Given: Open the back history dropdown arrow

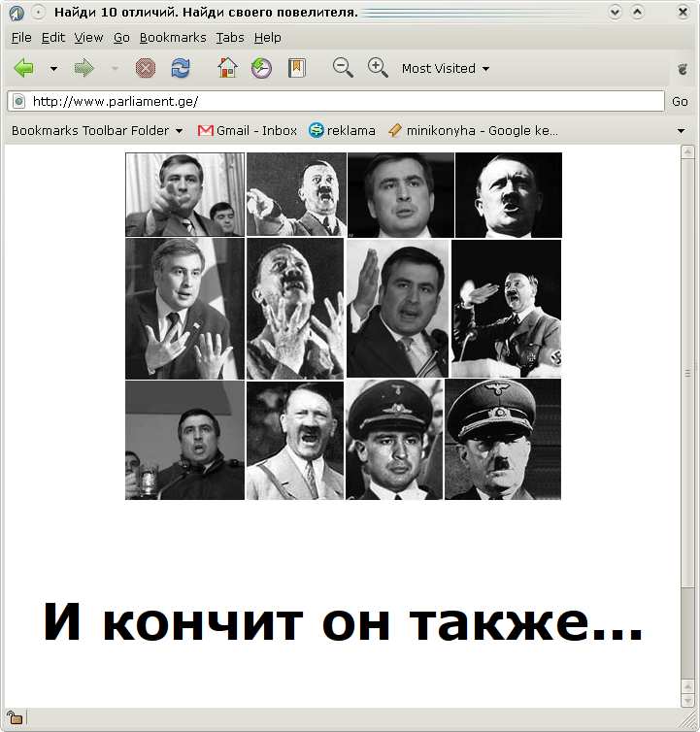Looking at the screenshot, I should [53, 69].
